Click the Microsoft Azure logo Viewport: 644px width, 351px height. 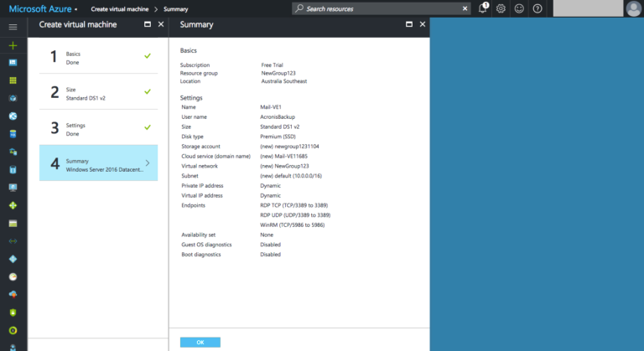coord(40,8)
